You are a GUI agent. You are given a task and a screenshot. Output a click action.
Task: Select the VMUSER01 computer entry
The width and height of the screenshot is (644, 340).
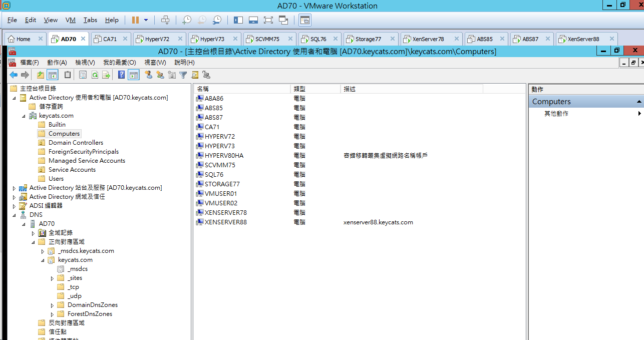coord(221,194)
